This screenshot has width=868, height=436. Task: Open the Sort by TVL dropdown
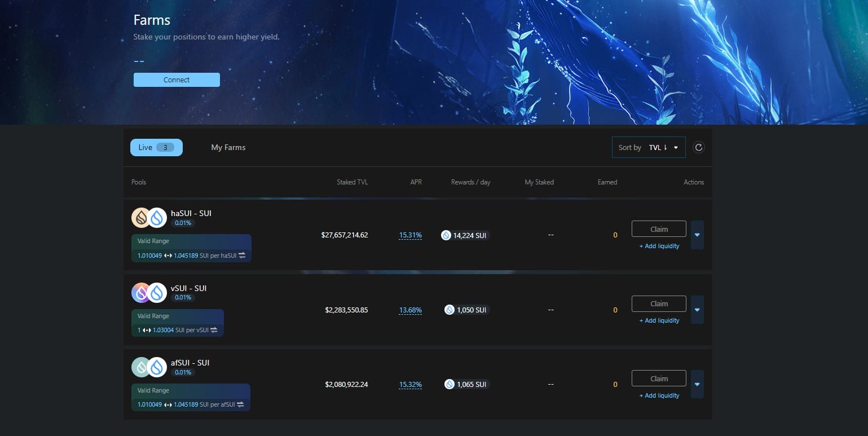click(649, 147)
